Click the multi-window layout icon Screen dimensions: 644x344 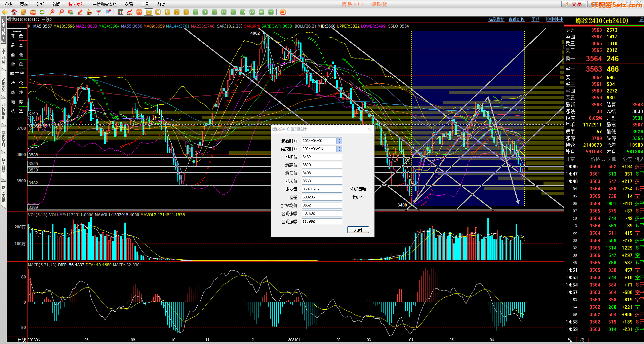tap(283, 12)
